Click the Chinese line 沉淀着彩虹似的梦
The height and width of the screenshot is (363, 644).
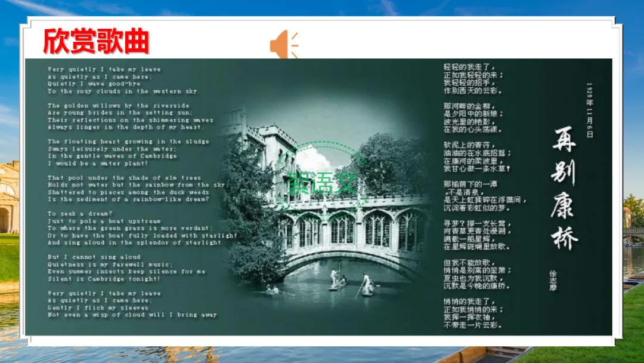[477, 208]
